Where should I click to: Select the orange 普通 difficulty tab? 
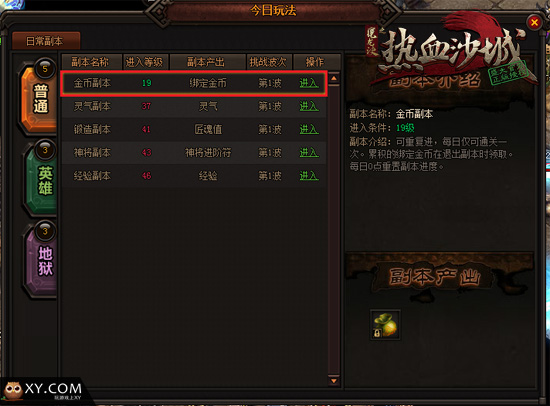pos(38,97)
